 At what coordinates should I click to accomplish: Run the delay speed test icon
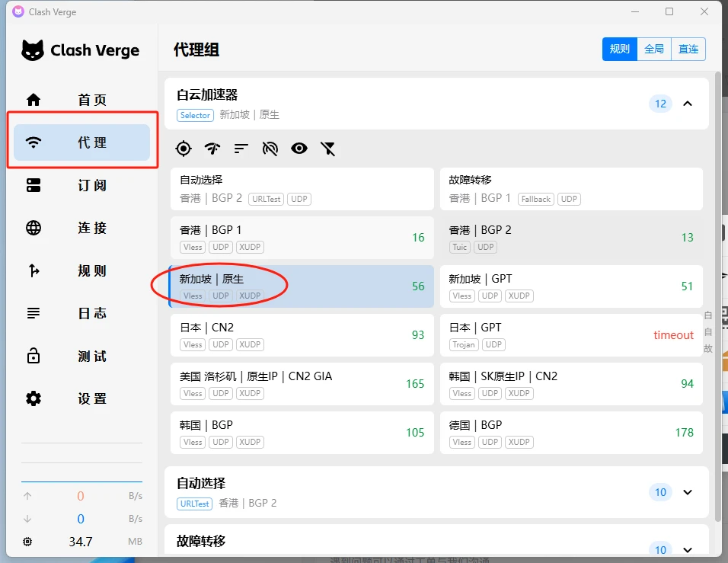[212, 149]
